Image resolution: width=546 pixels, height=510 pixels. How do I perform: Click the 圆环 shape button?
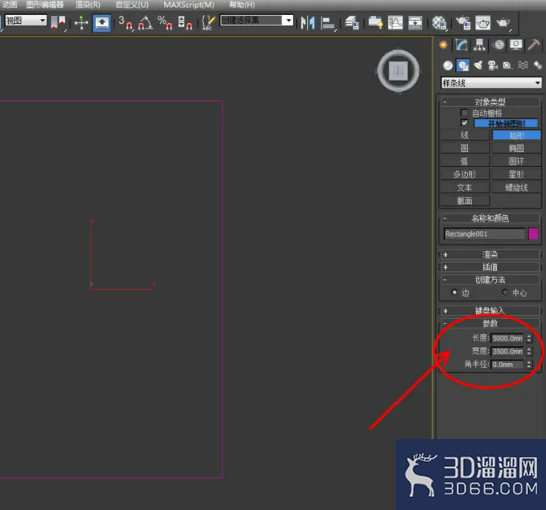516,161
